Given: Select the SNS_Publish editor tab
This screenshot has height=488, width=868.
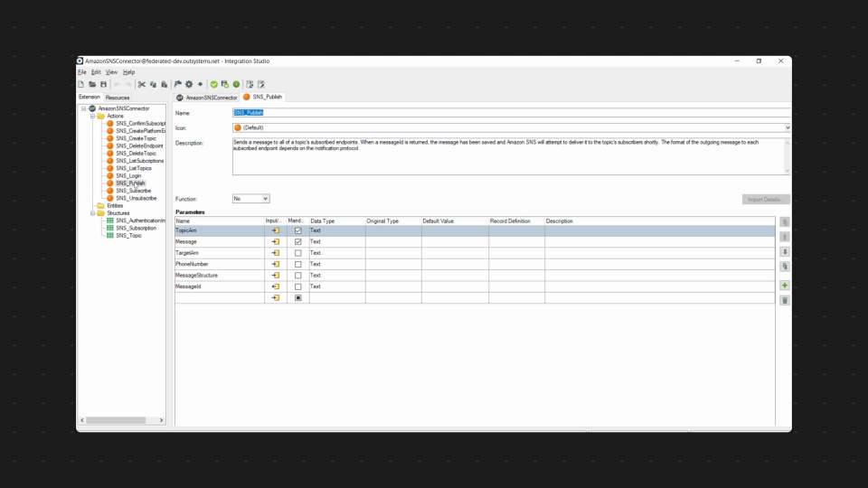Looking at the screenshot, I should (x=263, y=97).
